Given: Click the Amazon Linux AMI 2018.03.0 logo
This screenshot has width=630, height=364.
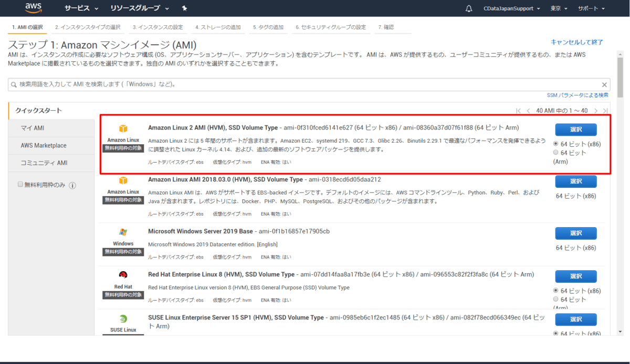Looking at the screenshot, I should [123, 180].
